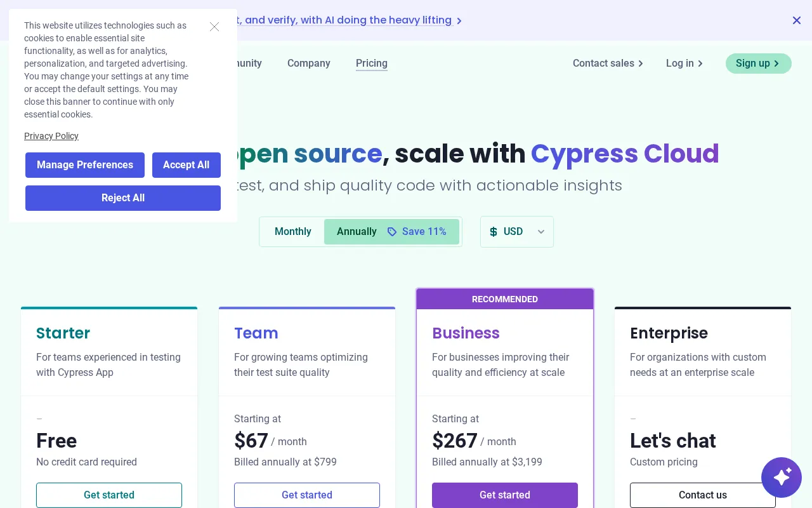Click the 'Let's chat' pricing text
812x508 pixels.
[x=673, y=441]
